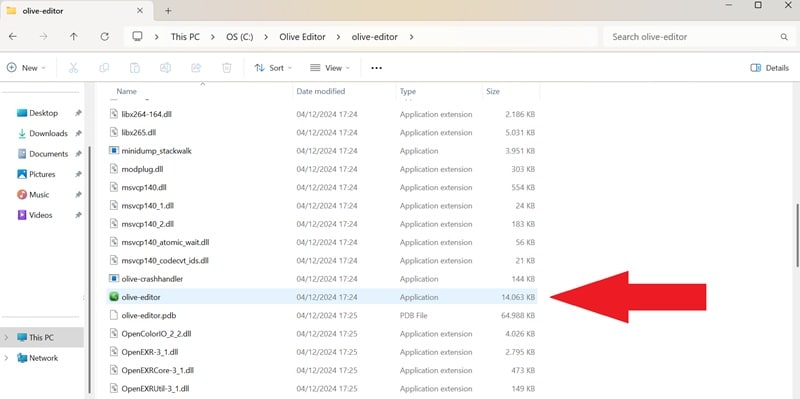
Task: Select msvcp140.dll file name
Action: pos(144,187)
